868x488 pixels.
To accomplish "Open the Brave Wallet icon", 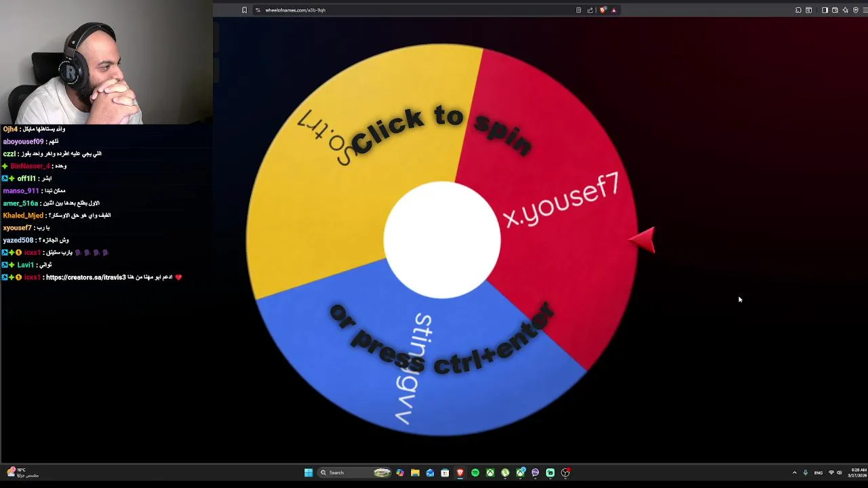I will [835, 10].
